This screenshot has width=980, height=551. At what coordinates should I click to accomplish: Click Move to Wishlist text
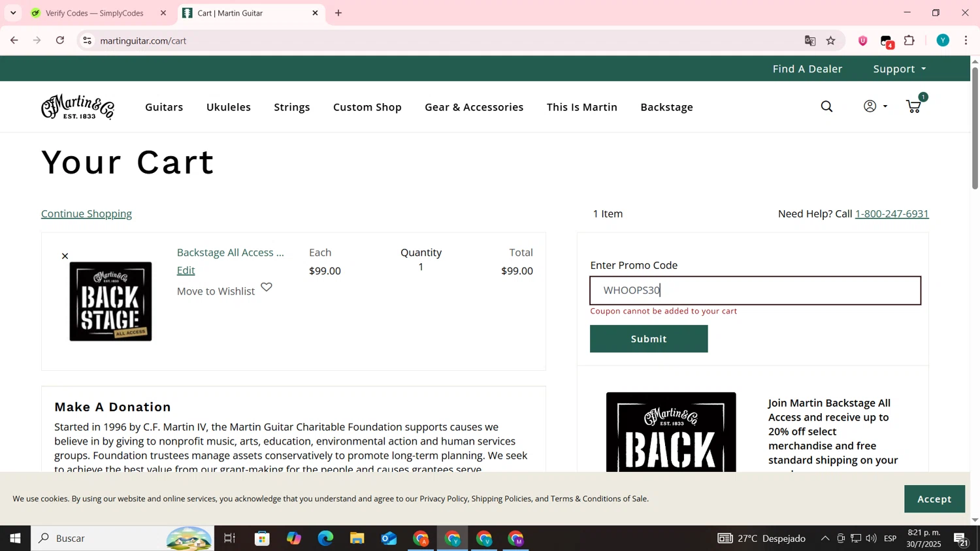coord(216,291)
